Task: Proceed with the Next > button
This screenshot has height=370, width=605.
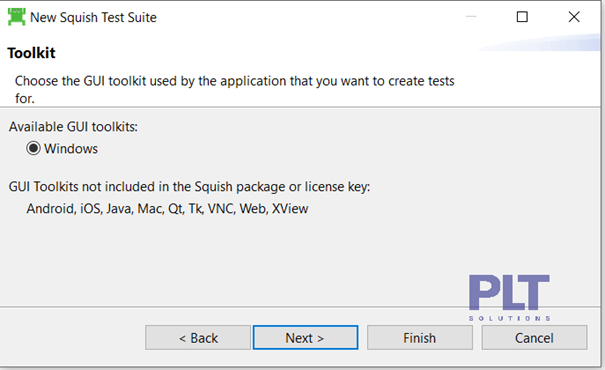Action: [x=305, y=338]
